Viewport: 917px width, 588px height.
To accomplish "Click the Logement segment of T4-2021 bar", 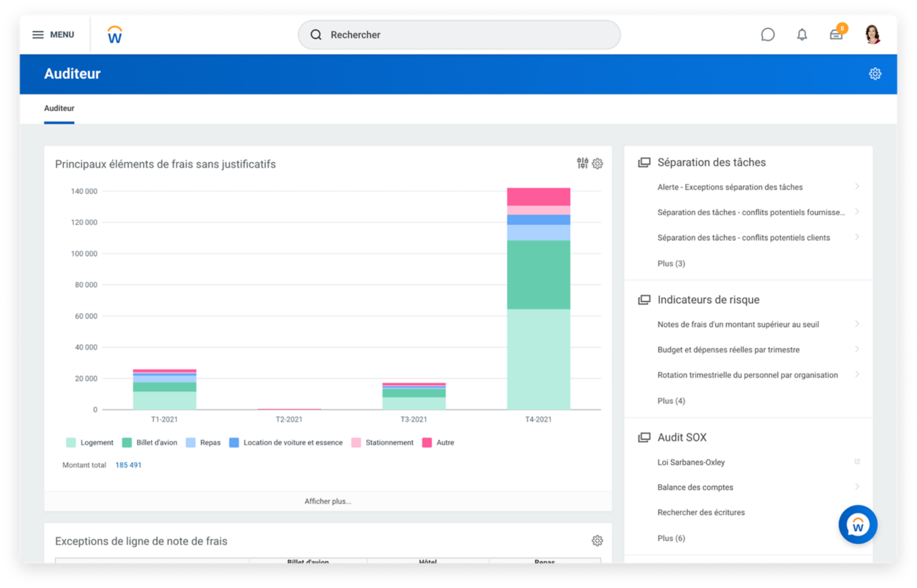I will tap(539, 359).
